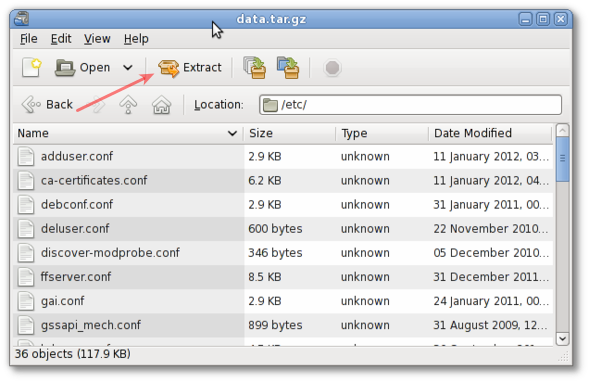Click the folder icon in Location field
589x382 pixels.
tap(270, 105)
